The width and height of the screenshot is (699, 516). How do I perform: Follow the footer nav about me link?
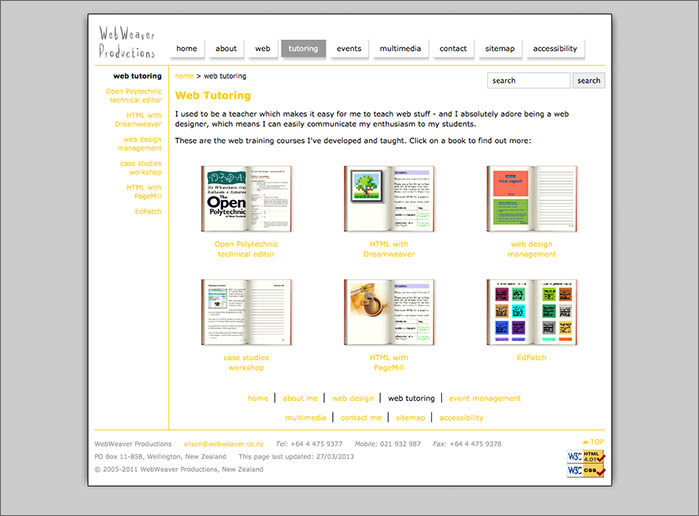[x=300, y=398]
